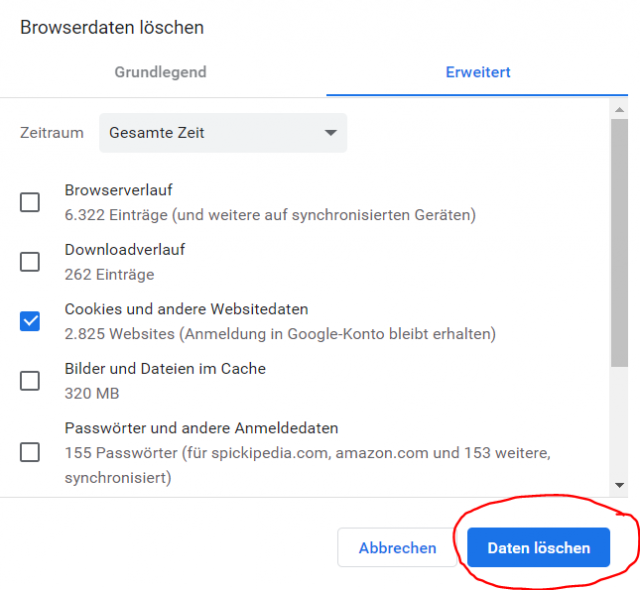Select the Erweitert tab
The height and width of the screenshot is (590, 640).
pyautogui.click(x=478, y=72)
